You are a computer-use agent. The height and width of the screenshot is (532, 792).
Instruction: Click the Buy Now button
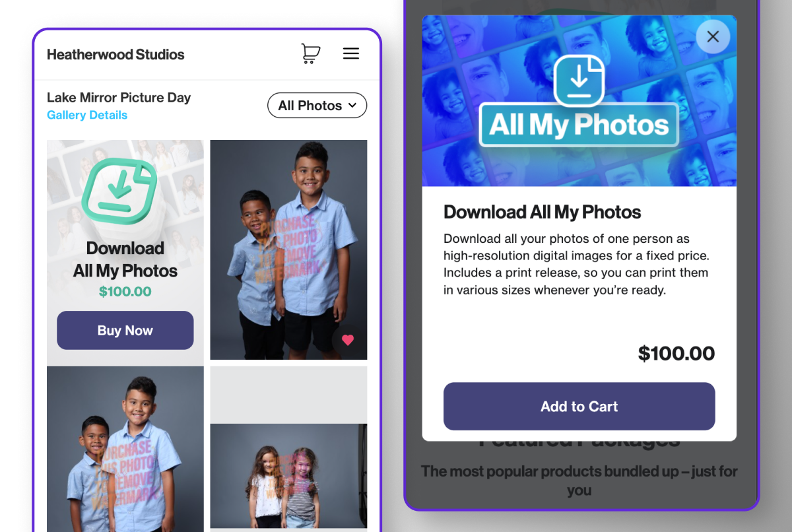tap(125, 330)
